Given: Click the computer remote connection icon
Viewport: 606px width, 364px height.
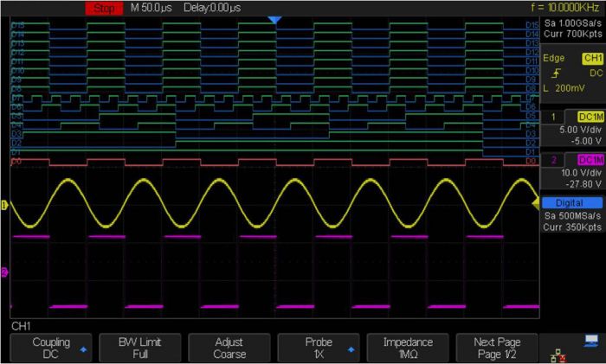Looking at the screenshot, I should (x=590, y=342).
